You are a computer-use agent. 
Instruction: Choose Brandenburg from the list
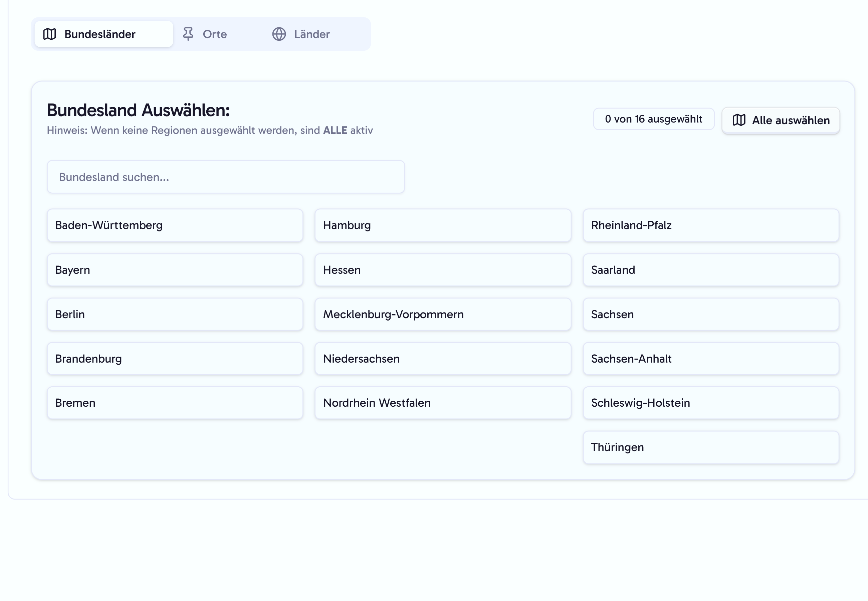tap(175, 359)
